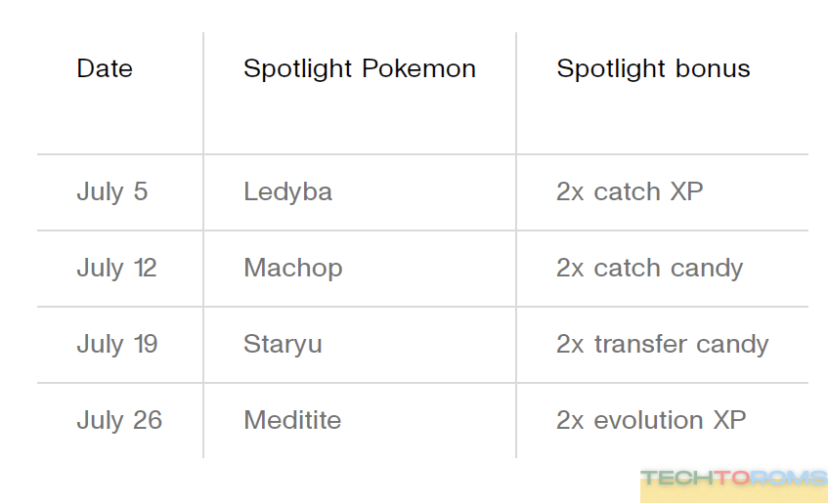This screenshot has height=504, width=829.
Task: Click the number 26 in last row
Action: pos(147,420)
